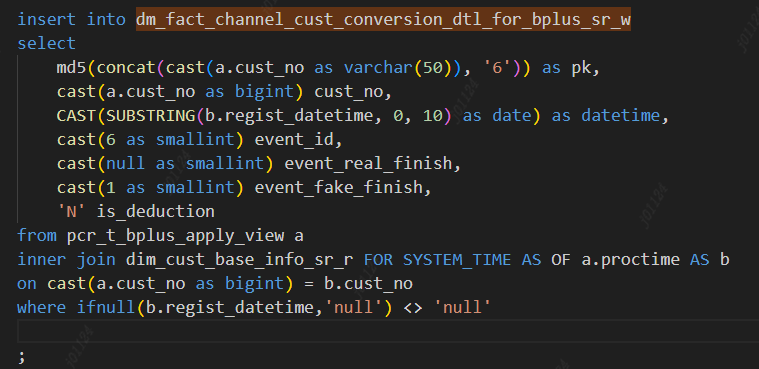This screenshot has width=759, height=369.
Task: Click 'varchar' type in the pk line
Action: click(379, 67)
